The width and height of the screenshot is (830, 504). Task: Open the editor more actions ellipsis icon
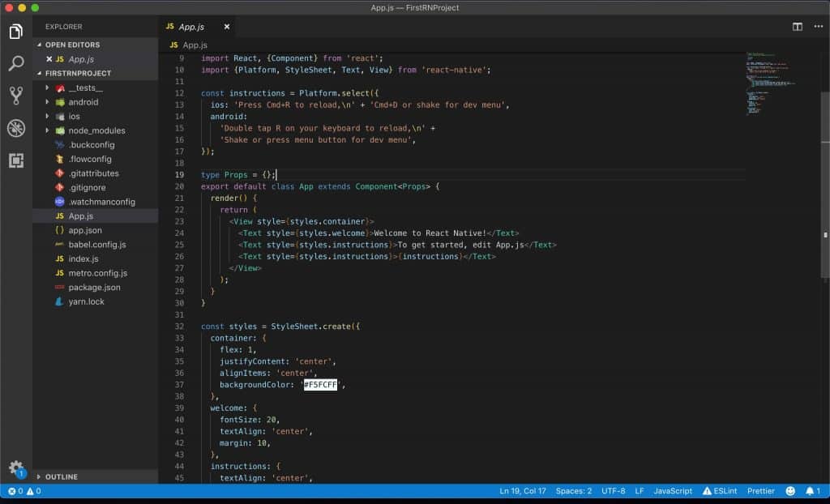point(818,26)
